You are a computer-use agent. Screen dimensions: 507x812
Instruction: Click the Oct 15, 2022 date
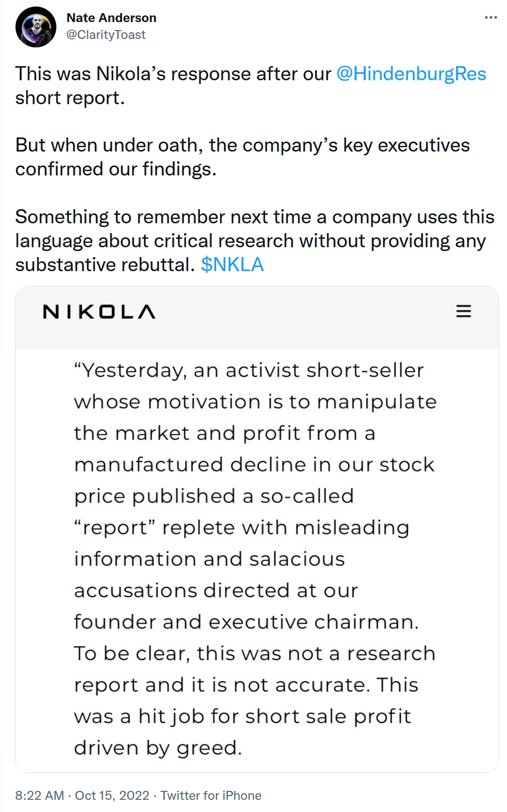[112, 795]
